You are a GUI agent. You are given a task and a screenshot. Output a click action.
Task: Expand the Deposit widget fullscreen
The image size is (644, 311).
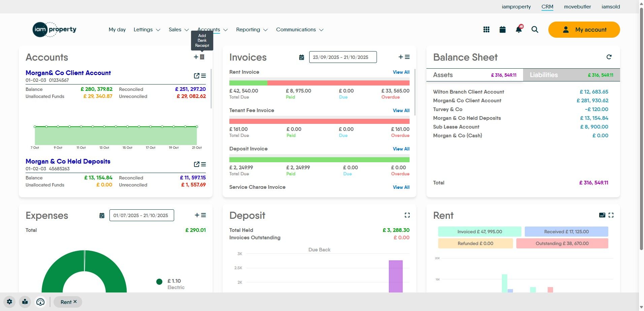[407, 215]
